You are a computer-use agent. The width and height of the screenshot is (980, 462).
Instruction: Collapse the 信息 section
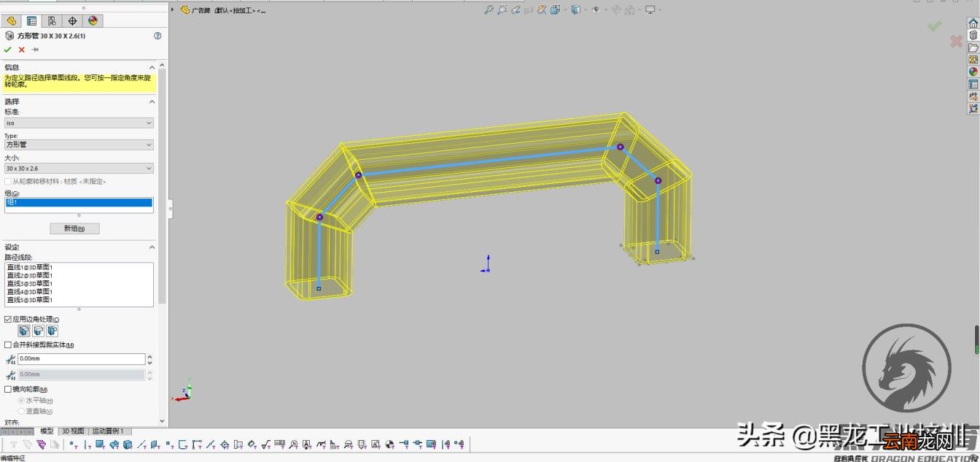tap(152, 67)
